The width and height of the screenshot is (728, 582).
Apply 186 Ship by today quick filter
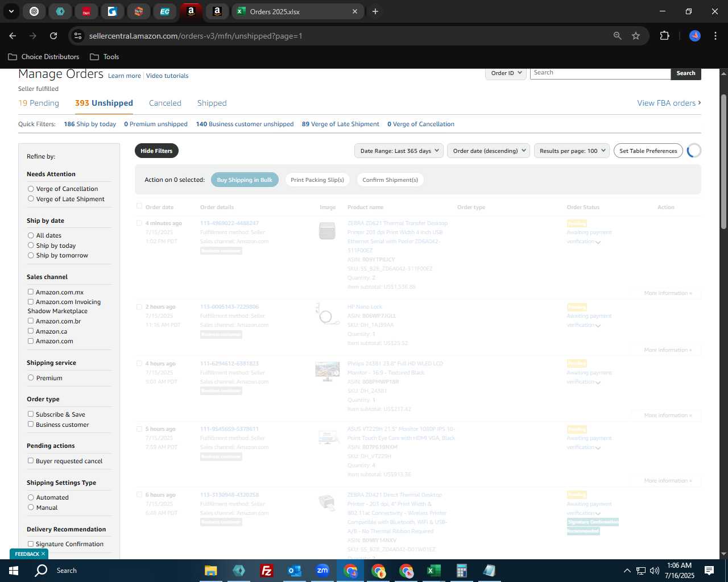[x=90, y=124]
